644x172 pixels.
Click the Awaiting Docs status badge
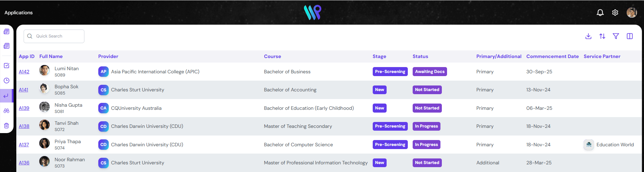point(430,72)
